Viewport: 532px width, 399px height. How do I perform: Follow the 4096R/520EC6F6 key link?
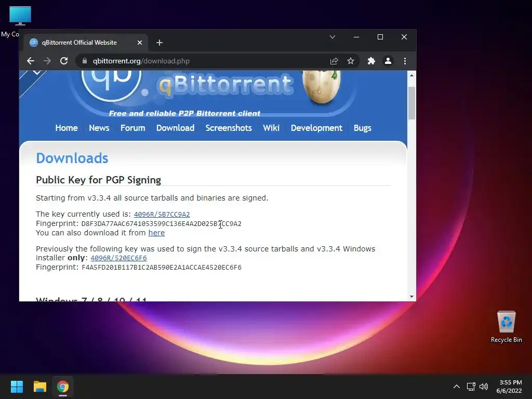[119, 258]
